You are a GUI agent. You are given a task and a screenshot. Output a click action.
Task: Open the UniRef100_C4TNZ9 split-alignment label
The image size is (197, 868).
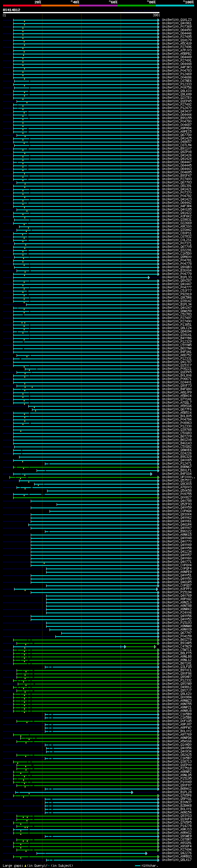[177, 647]
